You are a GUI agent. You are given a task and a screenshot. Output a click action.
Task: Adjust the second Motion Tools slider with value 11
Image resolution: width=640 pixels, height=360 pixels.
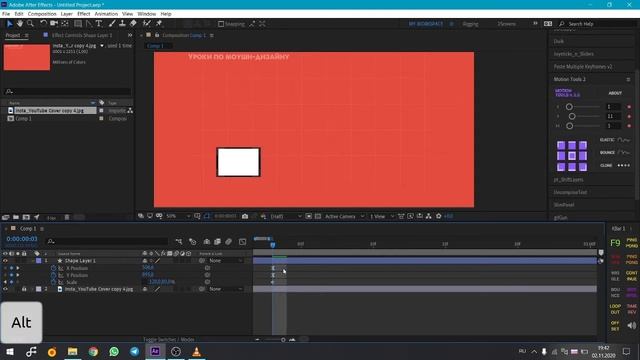pyautogui.click(x=572, y=116)
